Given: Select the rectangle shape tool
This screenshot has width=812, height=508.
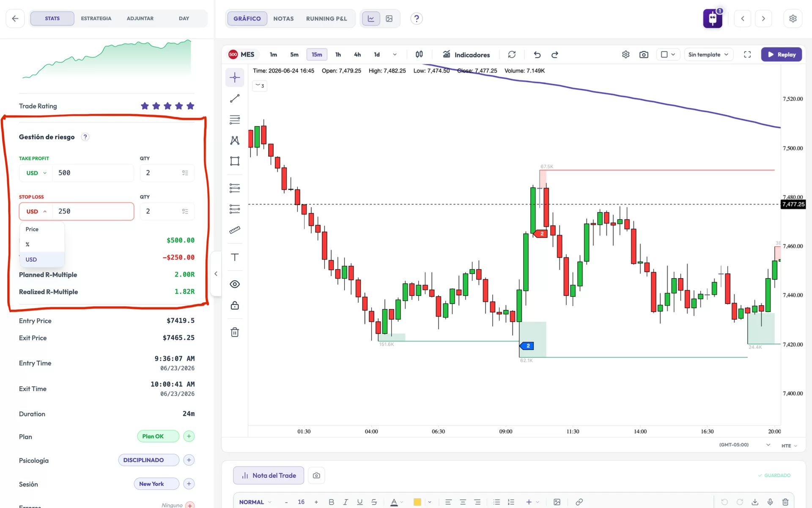Looking at the screenshot, I should pyautogui.click(x=235, y=161).
